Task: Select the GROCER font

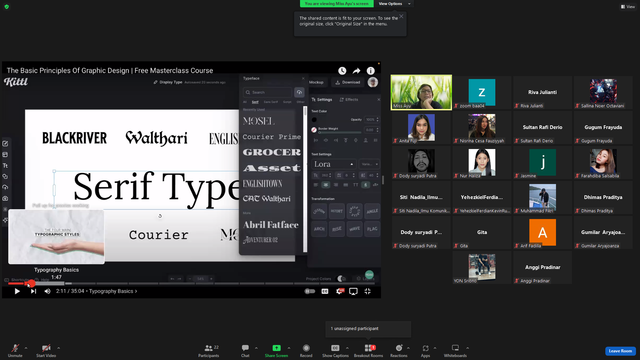Action: pyautogui.click(x=271, y=152)
